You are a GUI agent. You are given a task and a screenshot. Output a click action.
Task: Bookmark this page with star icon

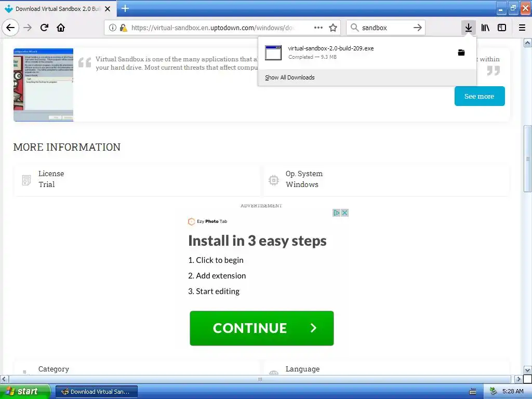click(x=333, y=28)
